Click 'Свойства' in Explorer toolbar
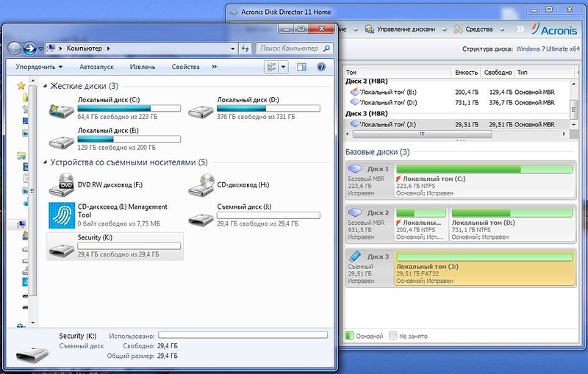Image resolution: width=588 pixels, height=374 pixels. [186, 67]
